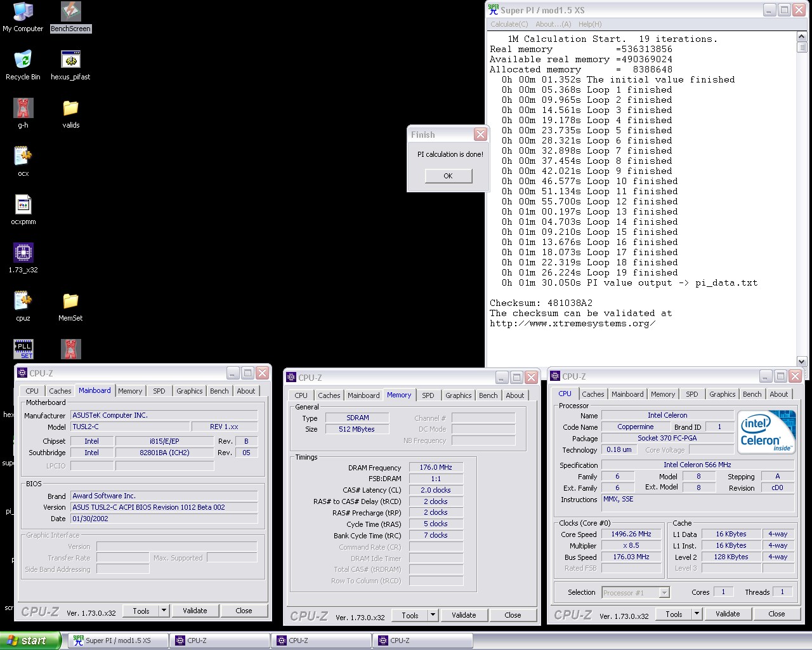Image resolution: width=812 pixels, height=650 pixels.
Task: Select the ocx desktop icon
Action: [x=23, y=162]
